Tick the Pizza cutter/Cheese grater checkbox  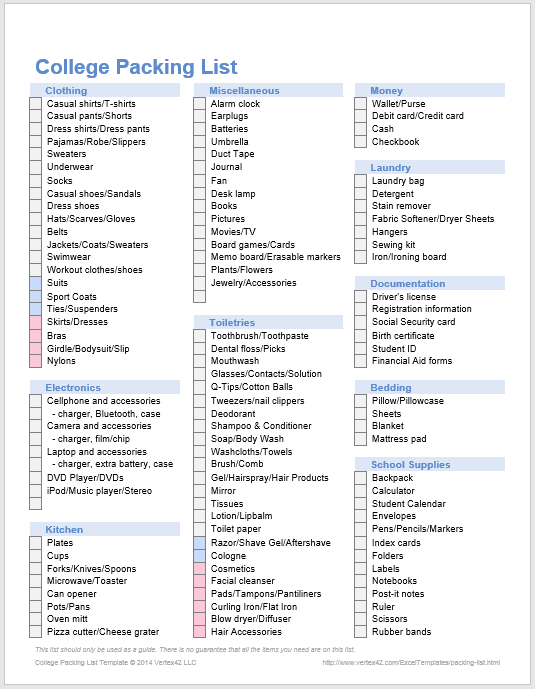coord(36,632)
